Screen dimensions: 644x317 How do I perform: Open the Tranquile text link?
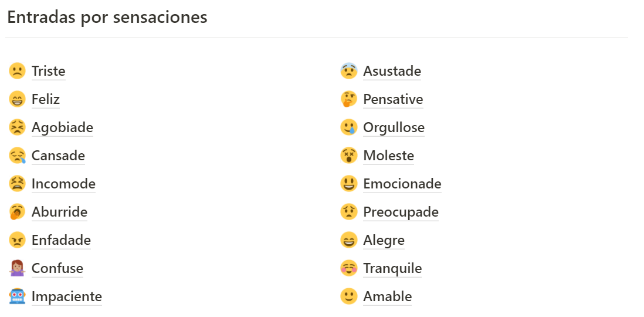pyautogui.click(x=392, y=268)
